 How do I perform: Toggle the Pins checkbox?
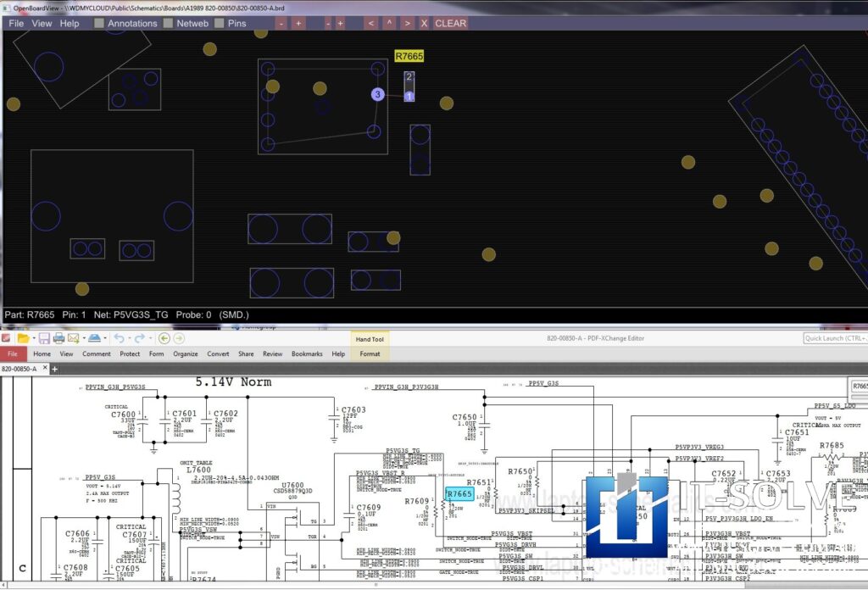click(x=220, y=23)
